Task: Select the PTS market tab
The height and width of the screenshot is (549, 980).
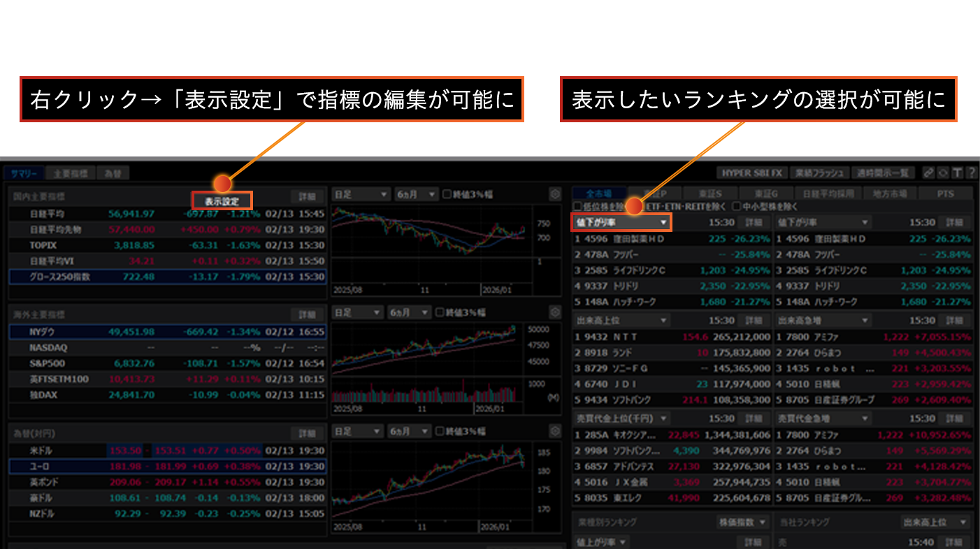Action: [x=946, y=193]
